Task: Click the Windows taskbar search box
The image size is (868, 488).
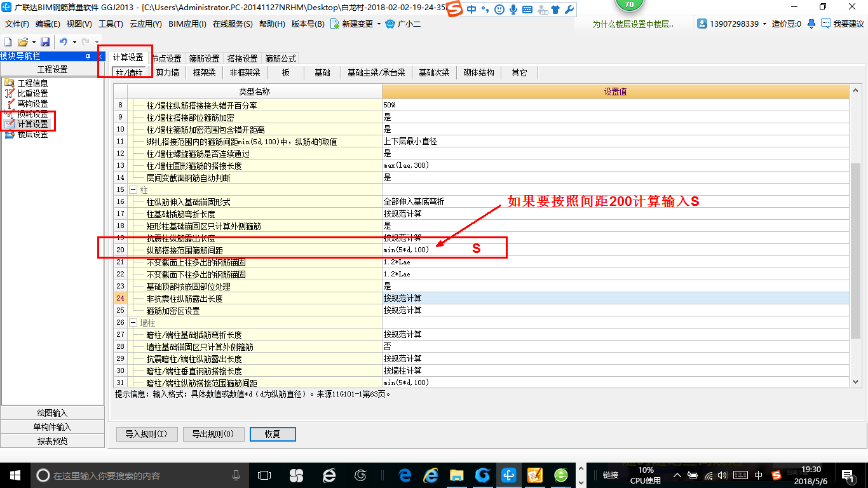Action: click(x=140, y=475)
